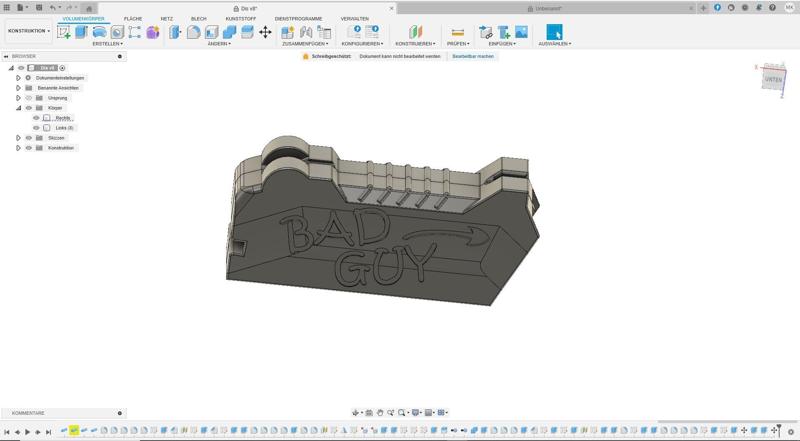Collapse the Körper folder in browser
800x441 pixels.
coord(18,108)
